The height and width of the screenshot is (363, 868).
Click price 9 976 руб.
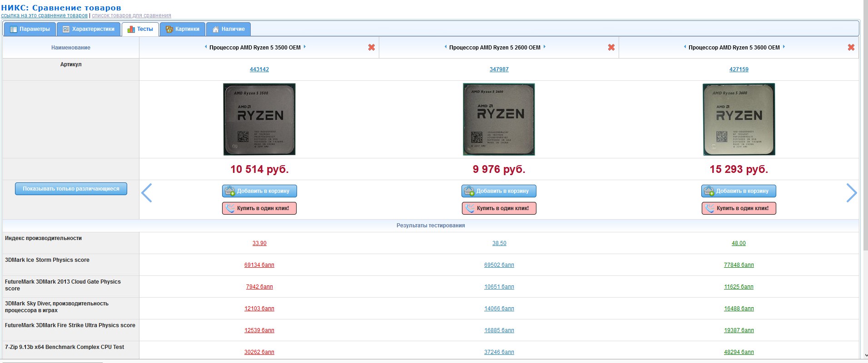[x=499, y=169]
